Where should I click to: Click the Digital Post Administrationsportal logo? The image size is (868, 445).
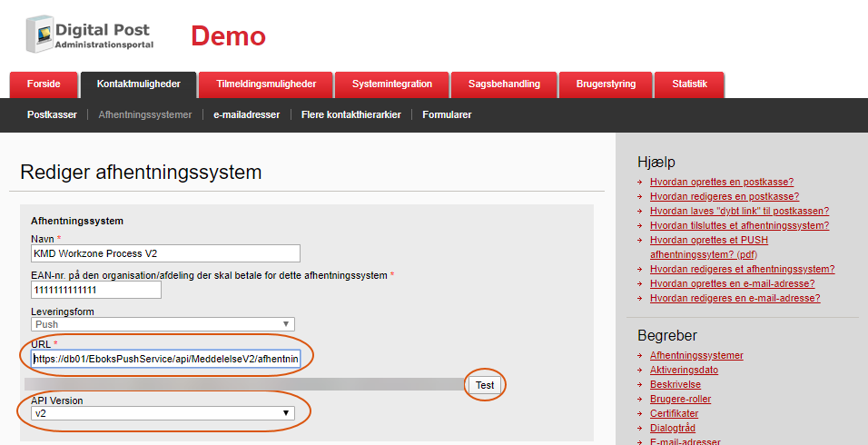(90, 35)
